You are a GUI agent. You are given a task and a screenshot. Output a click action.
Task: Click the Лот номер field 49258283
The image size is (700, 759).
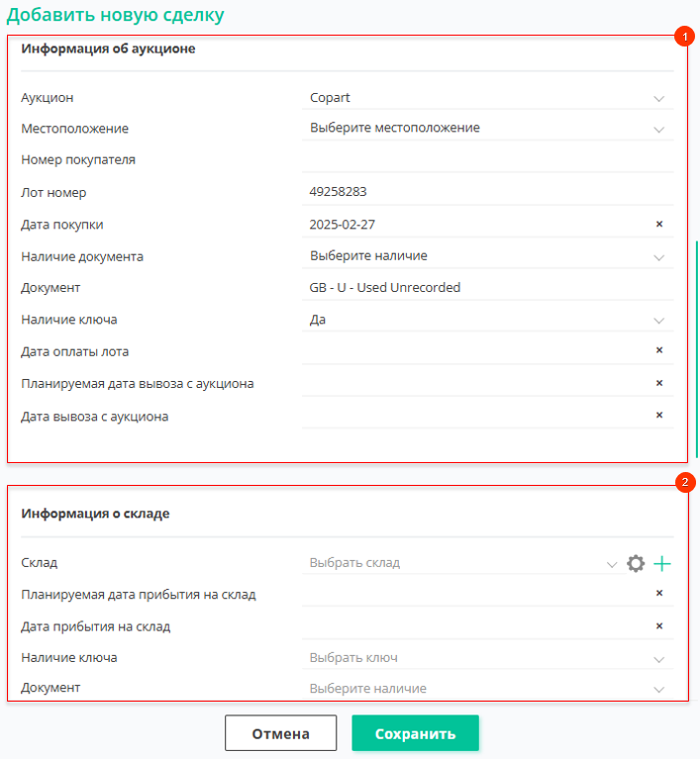click(x=488, y=192)
